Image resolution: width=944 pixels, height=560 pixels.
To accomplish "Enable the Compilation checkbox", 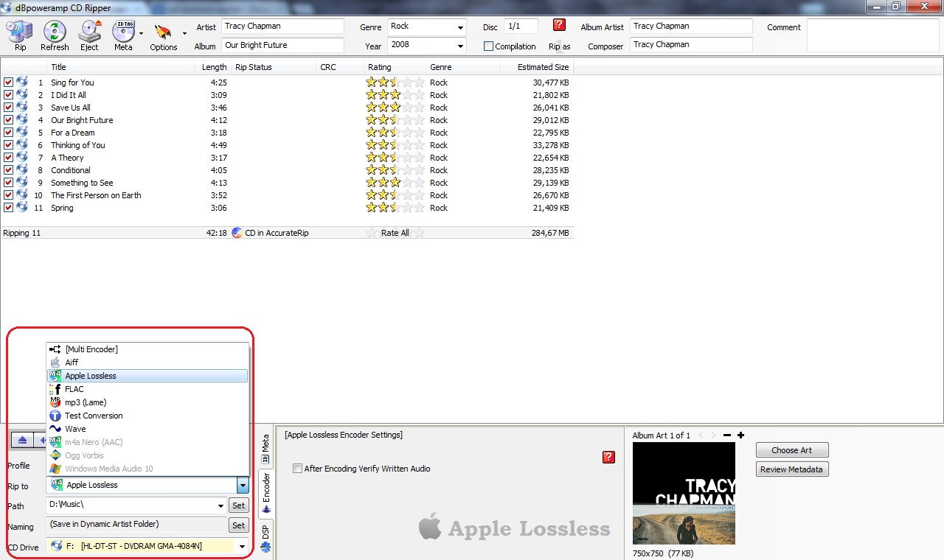I will (x=488, y=46).
